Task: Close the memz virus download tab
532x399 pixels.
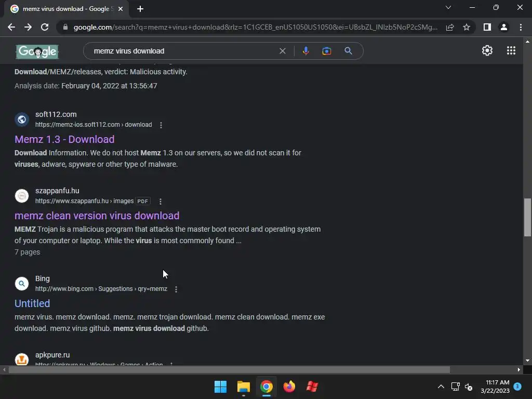Action: pyautogui.click(x=121, y=9)
